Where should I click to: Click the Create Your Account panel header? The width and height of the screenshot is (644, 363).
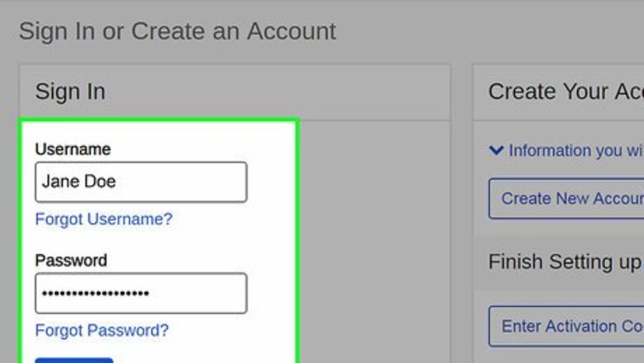[x=566, y=92]
